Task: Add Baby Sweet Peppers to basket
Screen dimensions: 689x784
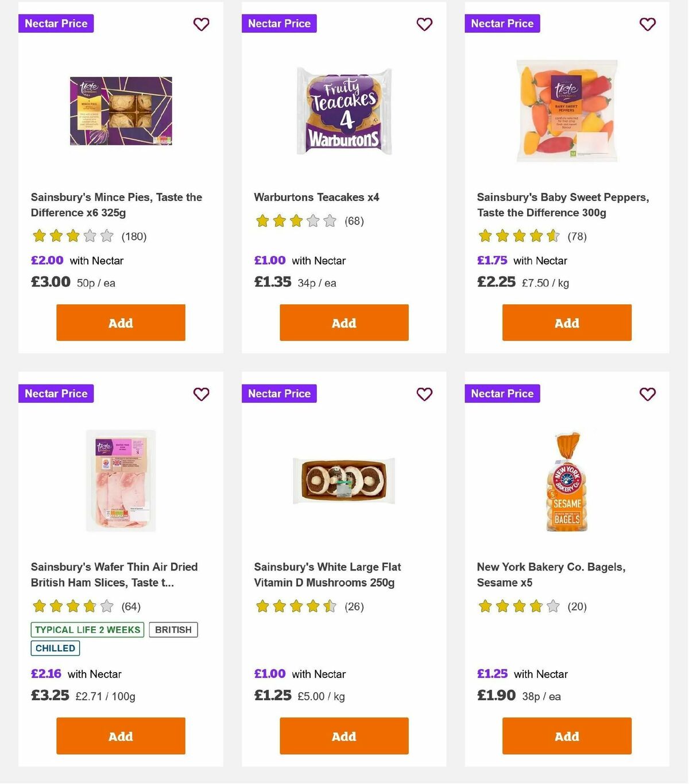Action: click(566, 323)
